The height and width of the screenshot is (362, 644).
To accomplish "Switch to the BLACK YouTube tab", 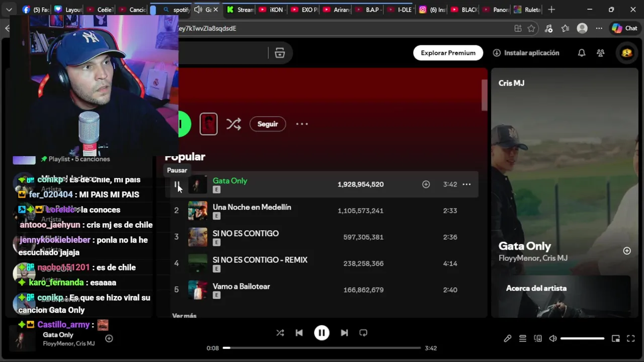I will tap(463, 10).
